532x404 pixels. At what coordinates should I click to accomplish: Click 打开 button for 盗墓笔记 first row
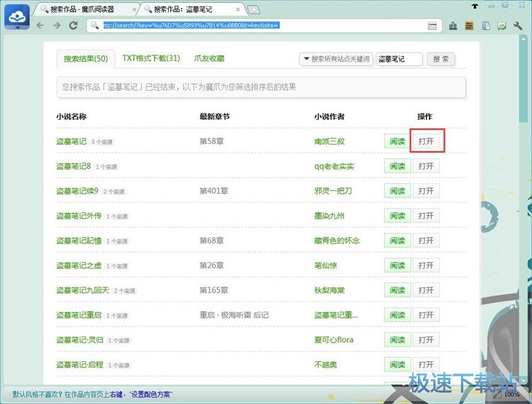426,141
